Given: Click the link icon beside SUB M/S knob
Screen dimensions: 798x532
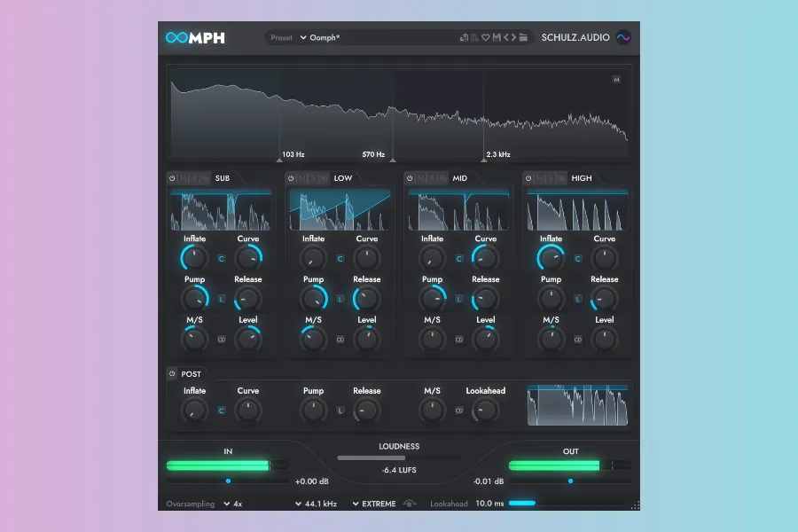Looking at the screenshot, I should point(222,339).
